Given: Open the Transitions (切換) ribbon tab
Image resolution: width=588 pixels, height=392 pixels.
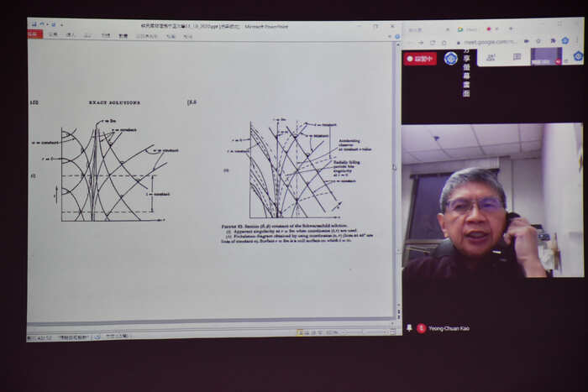Looking at the screenshot, I should pyautogui.click(x=106, y=35).
